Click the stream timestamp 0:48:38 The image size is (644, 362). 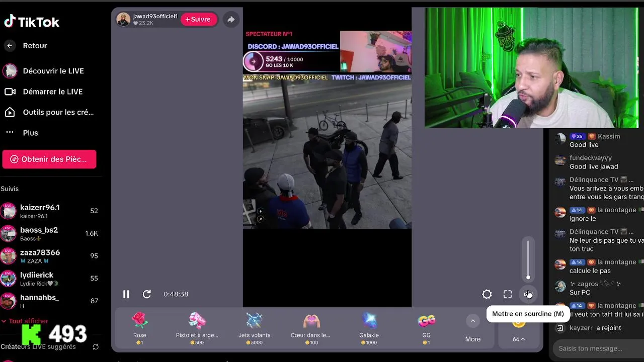pyautogui.click(x=176, y=294)
